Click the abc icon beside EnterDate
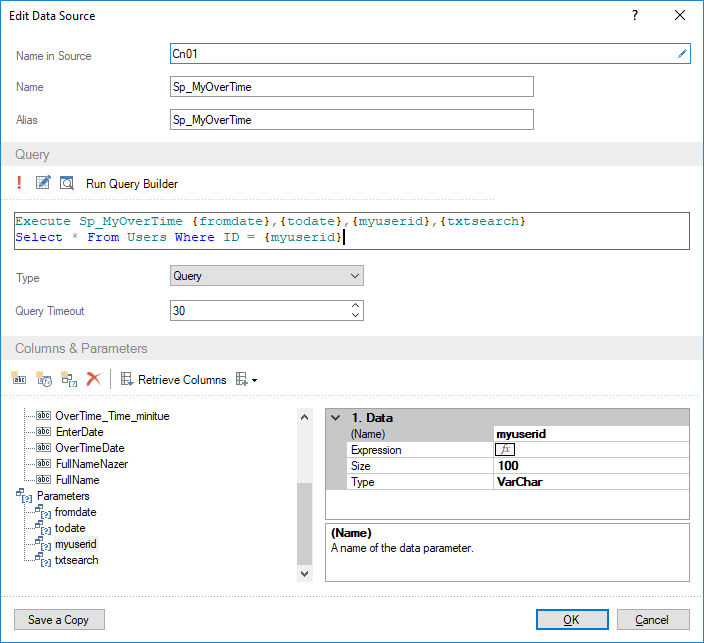The height and width of the screenshot is (643, 704). click(x=43, y=432)
